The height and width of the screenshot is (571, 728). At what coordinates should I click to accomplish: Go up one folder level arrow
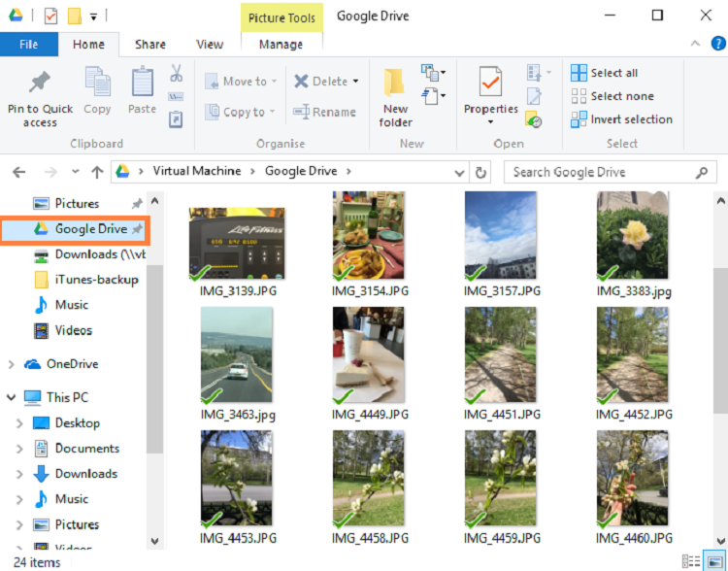[97, 172]
